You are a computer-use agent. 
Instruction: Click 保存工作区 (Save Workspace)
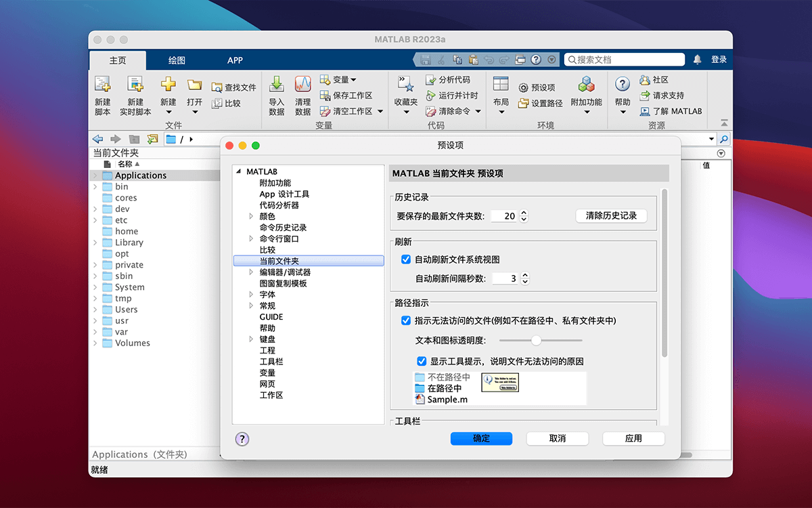[x=346, y=96]
